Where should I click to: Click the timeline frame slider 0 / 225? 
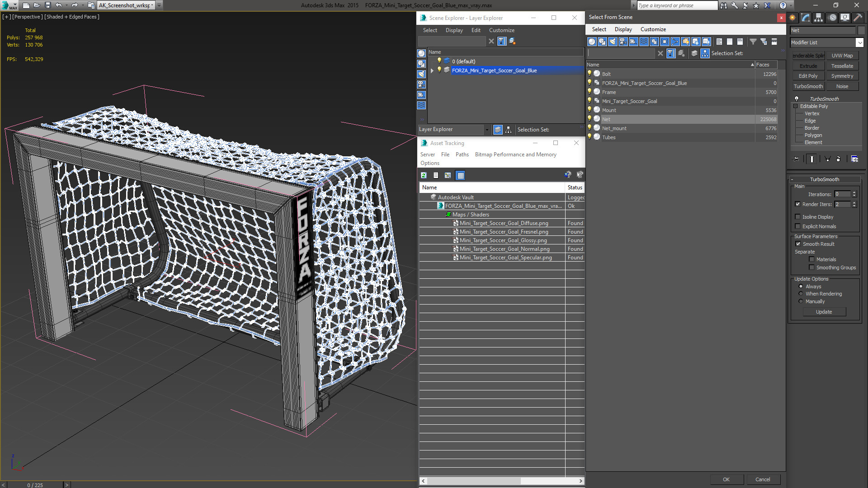[35, 485]
